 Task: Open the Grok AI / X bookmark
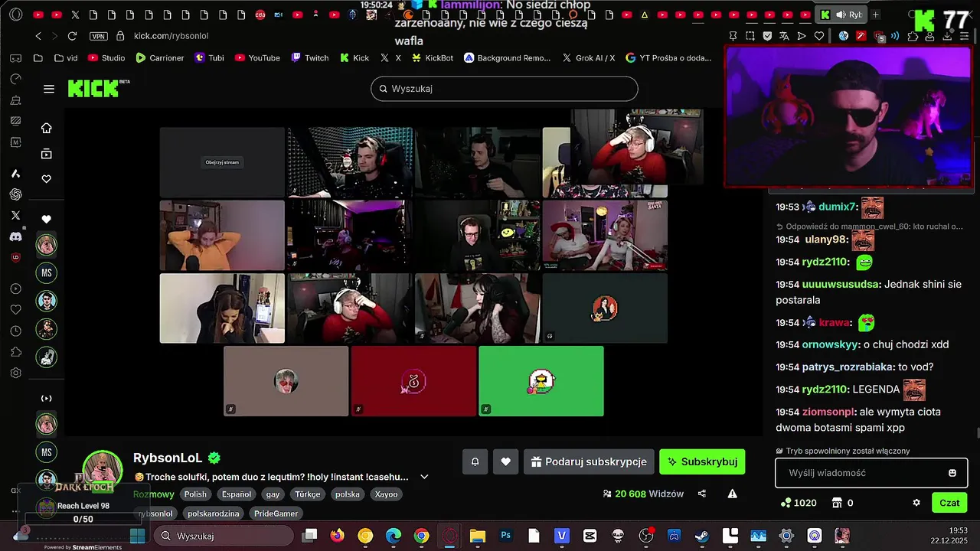[x=588, y=57]
